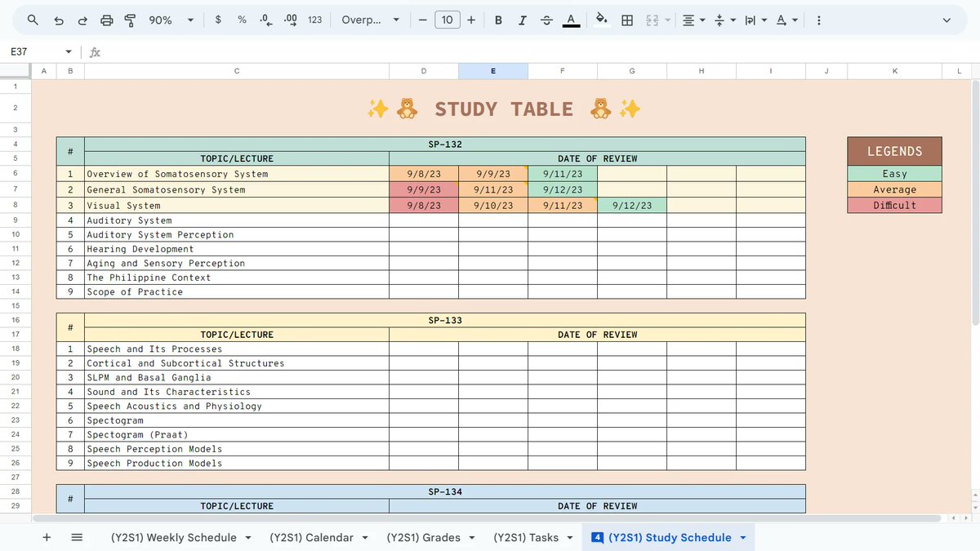
Task: Format as currency
Action: (x=218, y=20)
